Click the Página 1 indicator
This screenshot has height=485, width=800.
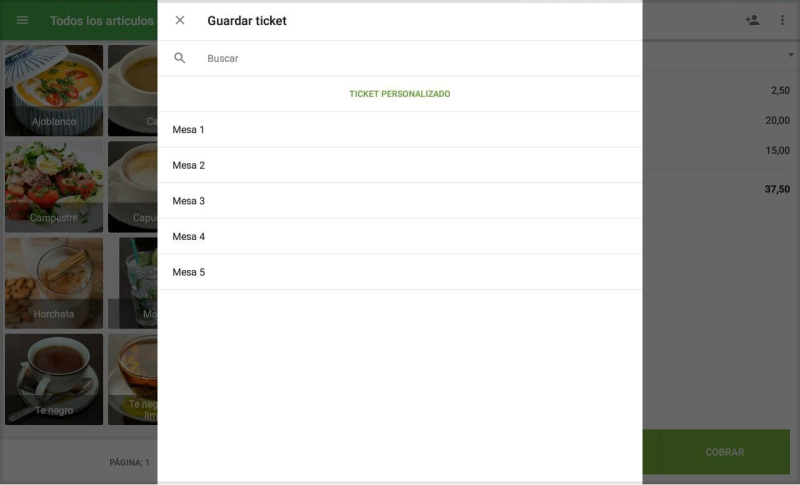coord(129,463)
